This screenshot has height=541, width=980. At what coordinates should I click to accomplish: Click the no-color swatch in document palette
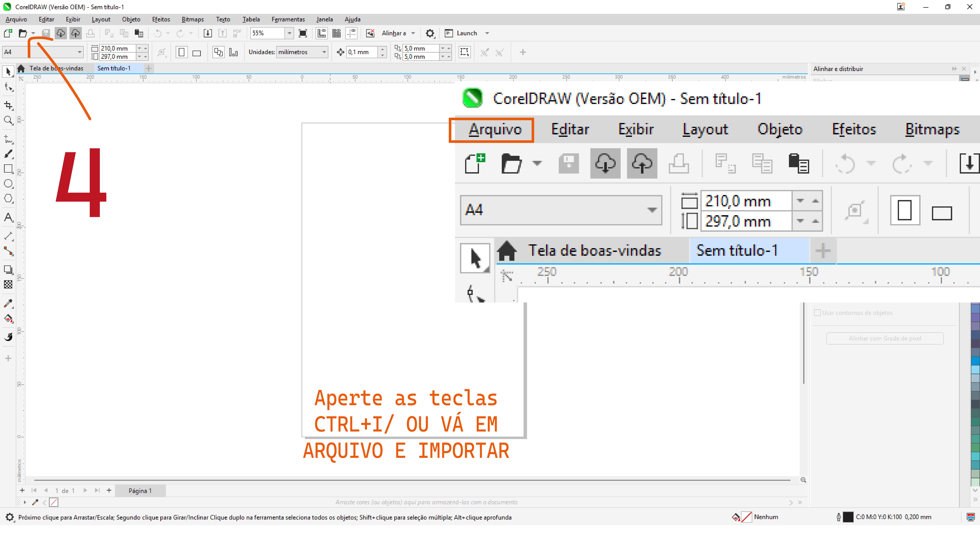point(54,502)
